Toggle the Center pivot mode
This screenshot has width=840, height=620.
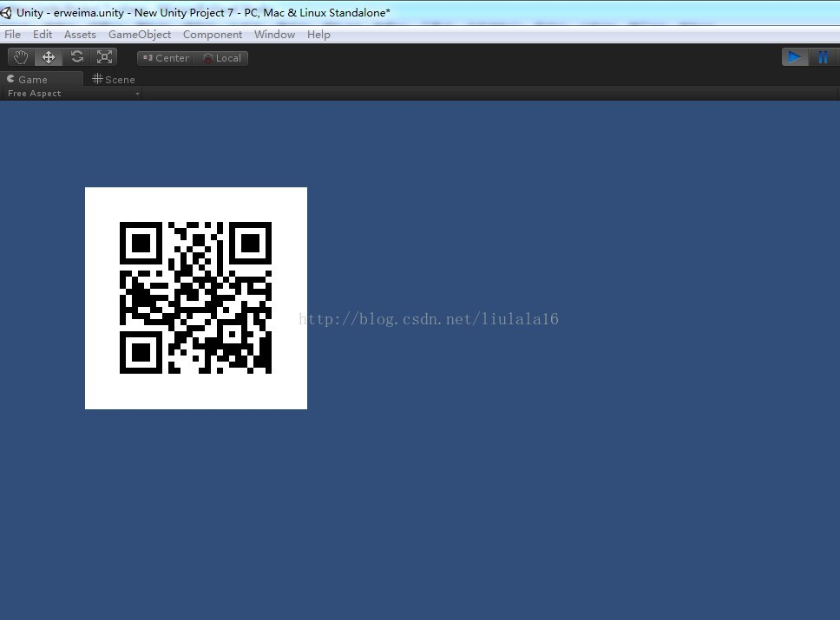pos(166,58)
